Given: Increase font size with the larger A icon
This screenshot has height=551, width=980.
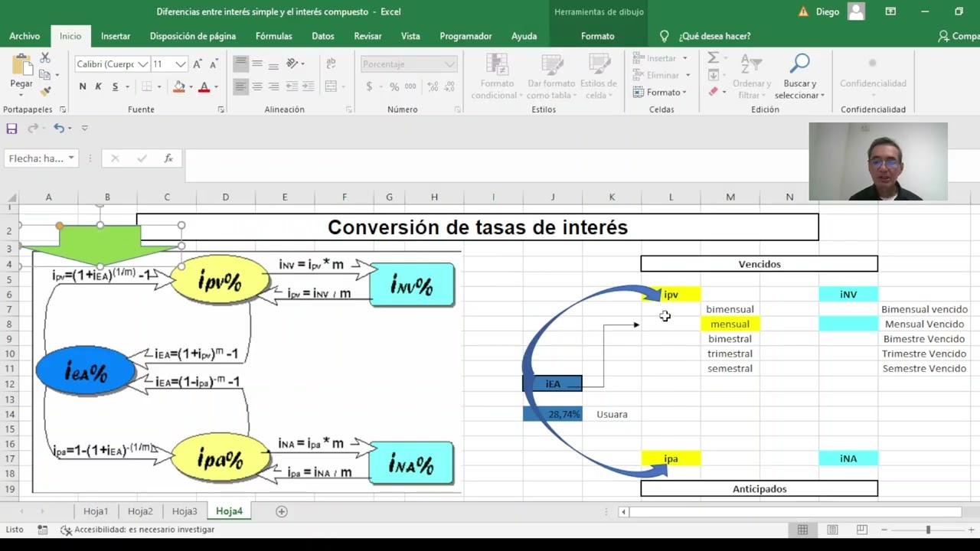Looking at the screenshot, I should [198, 64].
